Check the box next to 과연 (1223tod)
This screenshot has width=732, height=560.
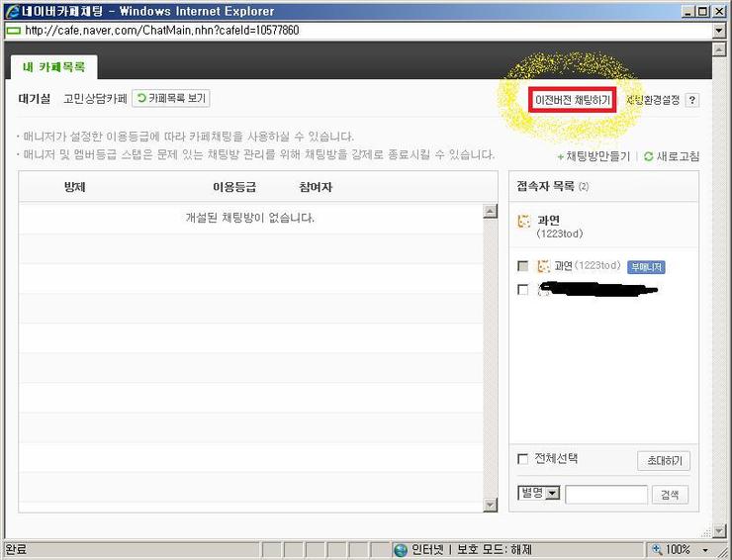point(522,266)
